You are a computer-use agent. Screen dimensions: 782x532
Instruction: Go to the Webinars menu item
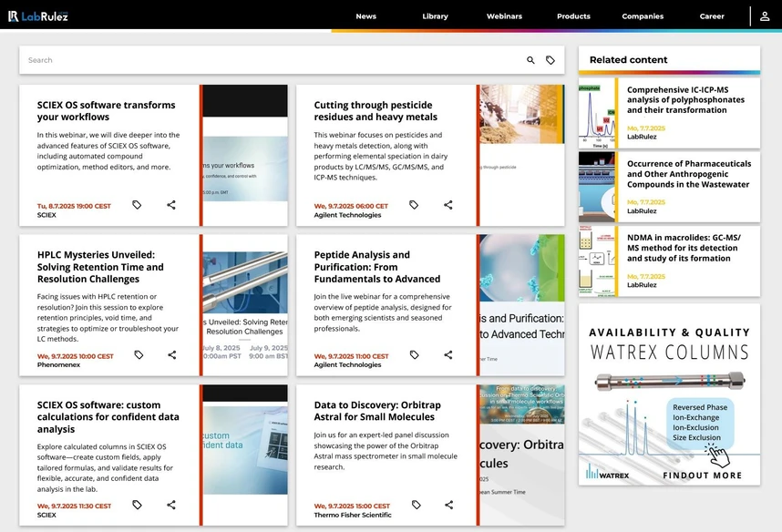504,16
